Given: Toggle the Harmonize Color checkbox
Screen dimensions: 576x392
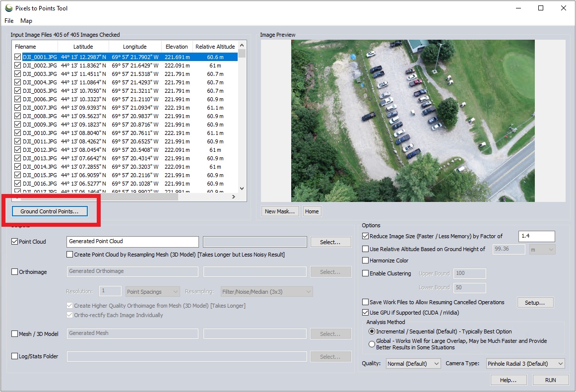Looking at the screenshot, I should click(x=366, y=261).
